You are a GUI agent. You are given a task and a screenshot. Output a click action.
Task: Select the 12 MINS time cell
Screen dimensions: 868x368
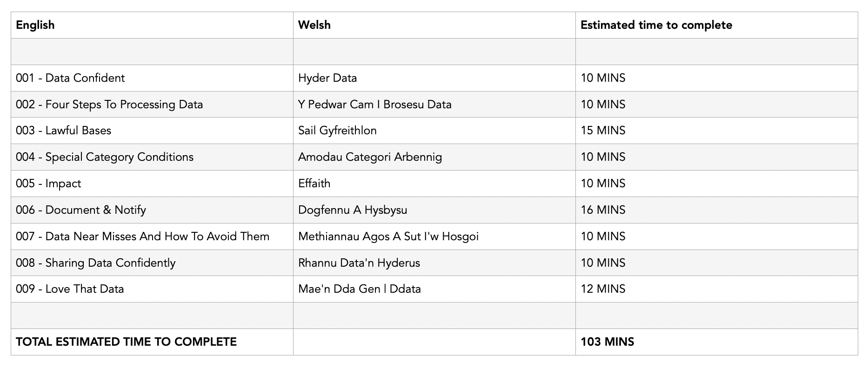tap(717, 289)
